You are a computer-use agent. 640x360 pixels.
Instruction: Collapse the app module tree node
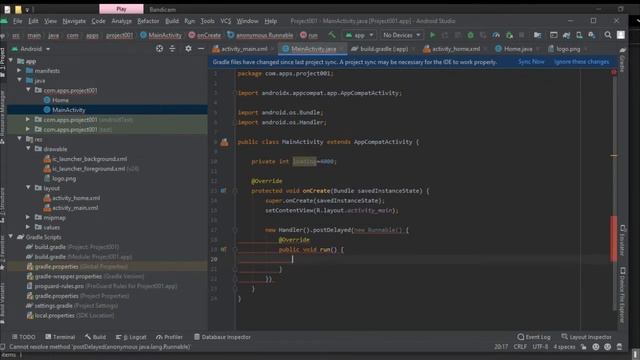[x=11, y=61]
